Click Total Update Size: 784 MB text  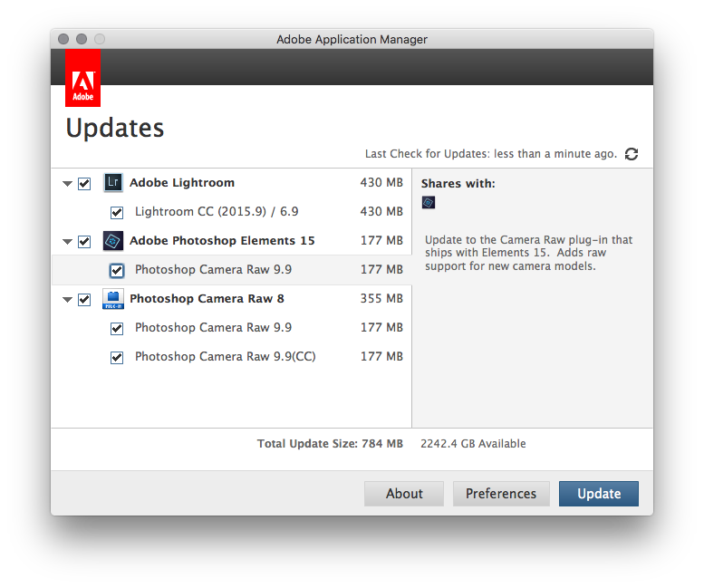coord(330,443)
